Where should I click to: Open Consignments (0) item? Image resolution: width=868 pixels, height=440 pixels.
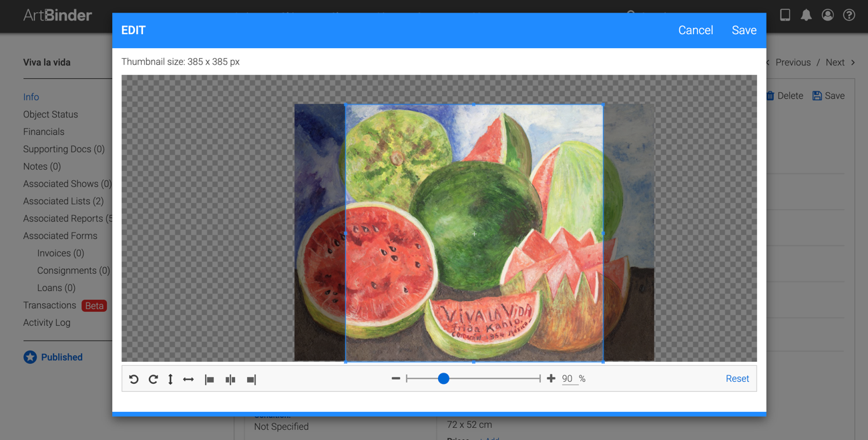click(x=73, y=270)
